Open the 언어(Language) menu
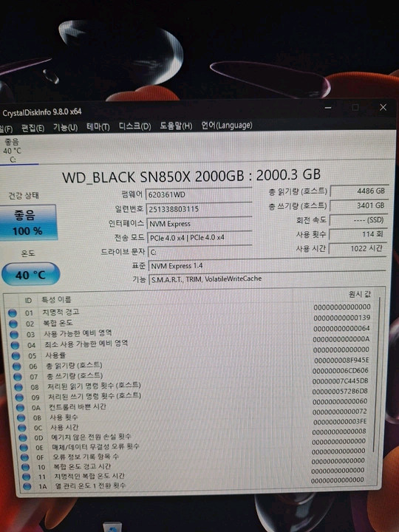The width and height of the screenshot is (399, 532). pos(227,126)
